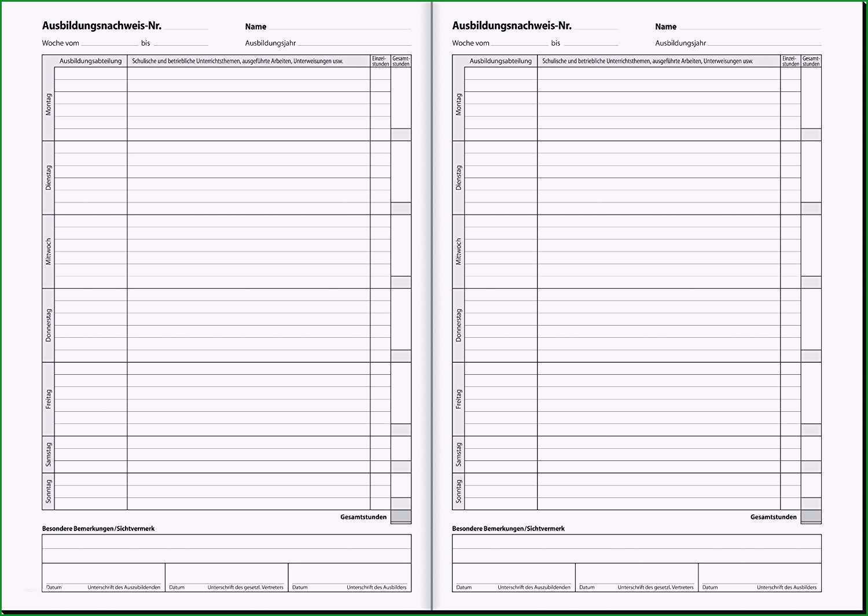Viewport: 868px width, 616px height.
Task: Click Unterschrift des Ausbilders on right page
Action: point(787,587)
